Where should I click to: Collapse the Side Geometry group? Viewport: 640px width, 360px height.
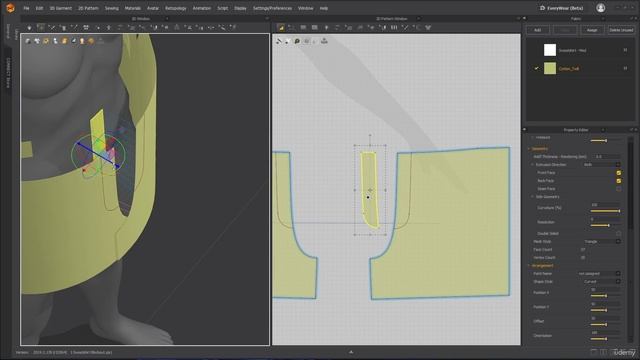(x=532, y=197)
